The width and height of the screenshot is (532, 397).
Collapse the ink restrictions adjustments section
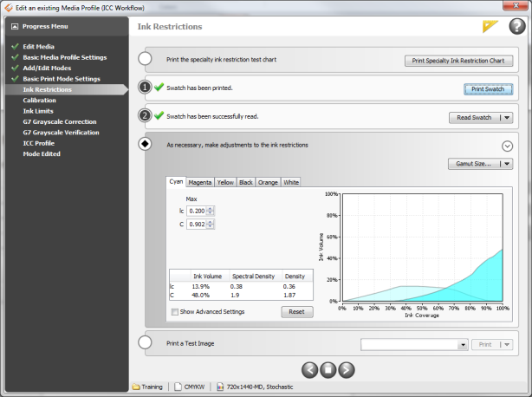pyautogui.click(x=507, y=146)
